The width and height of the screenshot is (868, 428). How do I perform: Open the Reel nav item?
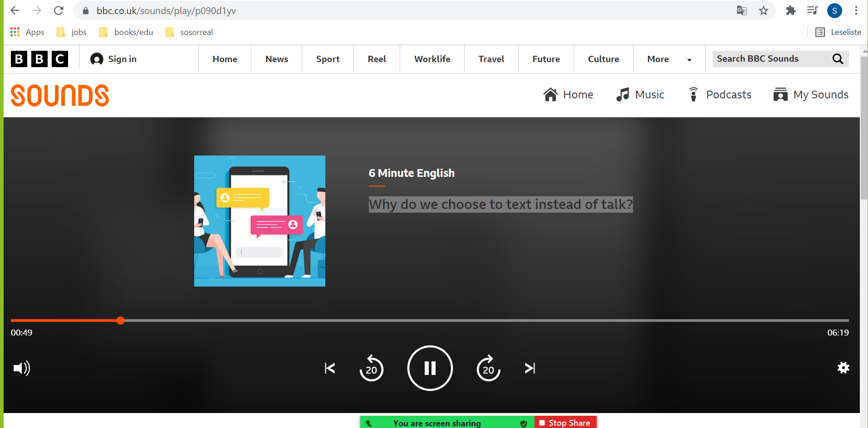(377, 59)
